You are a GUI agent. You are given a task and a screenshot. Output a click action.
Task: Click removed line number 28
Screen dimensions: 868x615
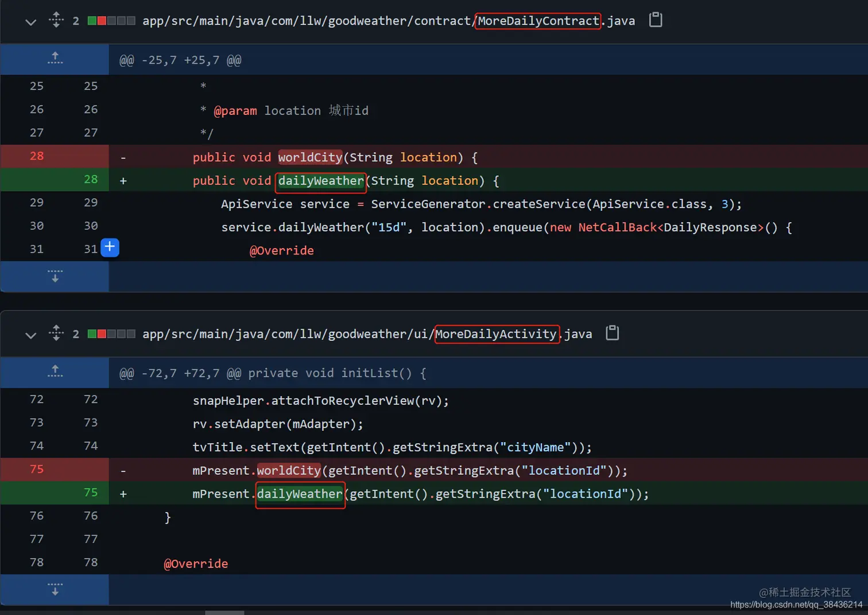tap(37, 156)
